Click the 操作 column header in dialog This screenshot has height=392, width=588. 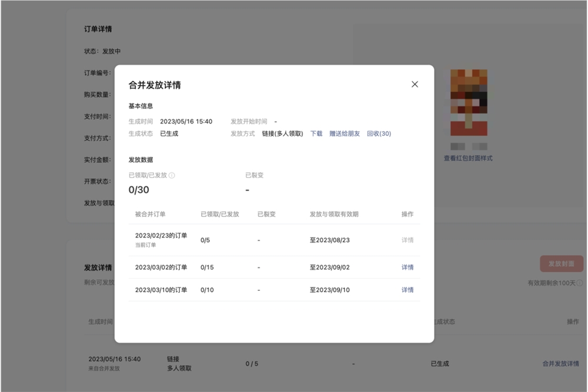[407, 214]
